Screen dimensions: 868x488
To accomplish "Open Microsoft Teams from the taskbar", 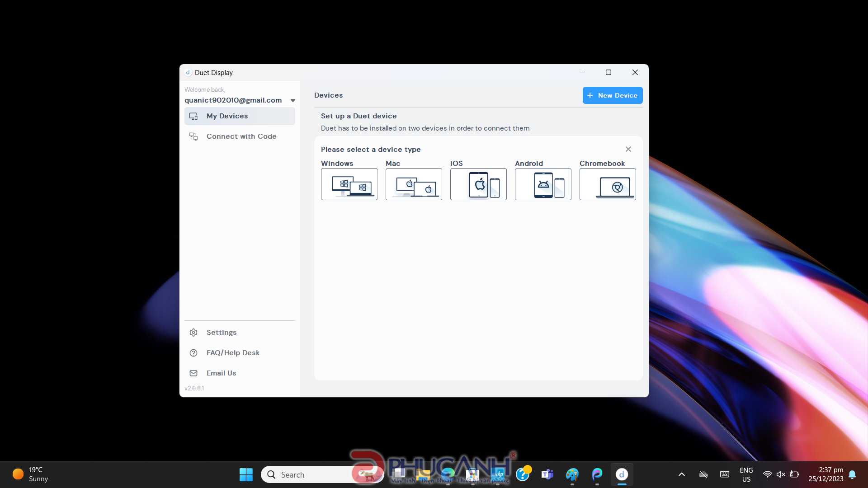I will click(547, 474).
